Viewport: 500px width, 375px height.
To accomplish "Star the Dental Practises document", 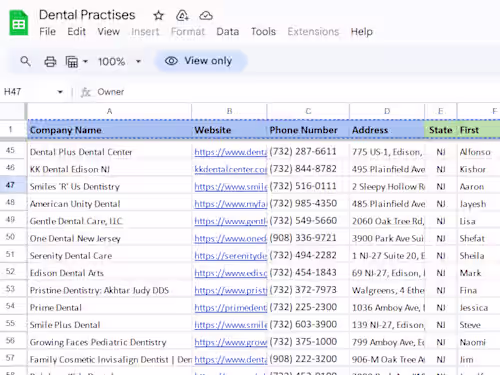I will (x=159, y=15).
